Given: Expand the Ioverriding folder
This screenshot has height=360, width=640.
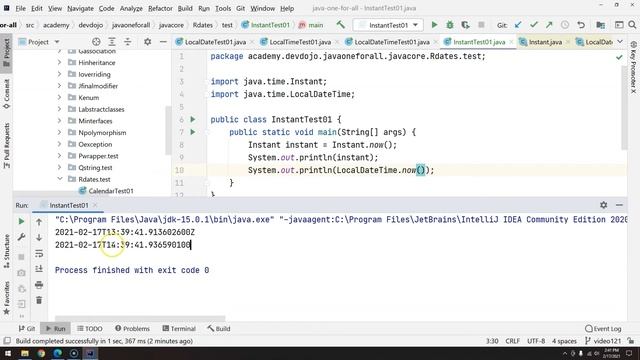Looking at the screenshot, I should tap(60, 74).
